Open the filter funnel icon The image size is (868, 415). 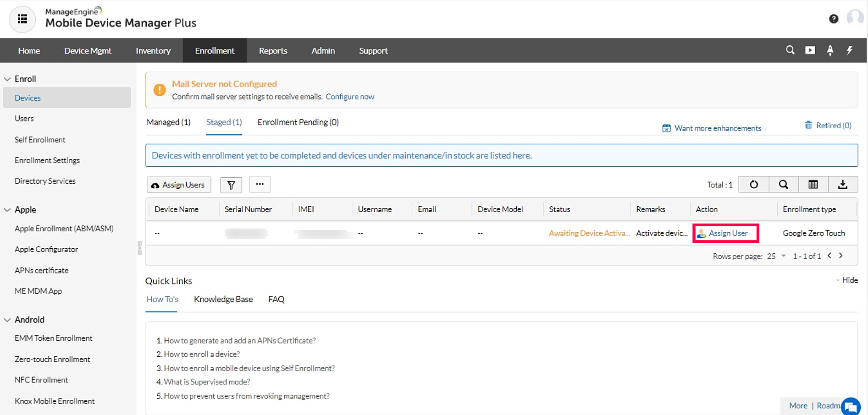click(231, 185)
